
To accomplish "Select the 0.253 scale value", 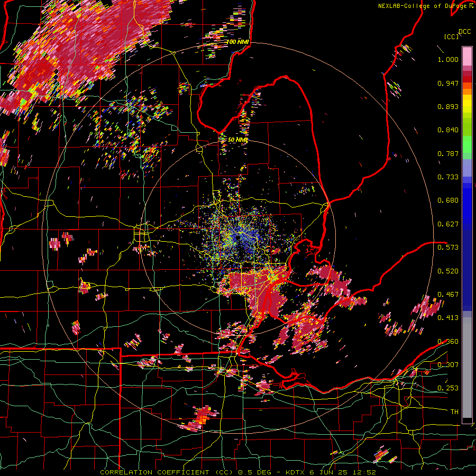I will point(448,388).
